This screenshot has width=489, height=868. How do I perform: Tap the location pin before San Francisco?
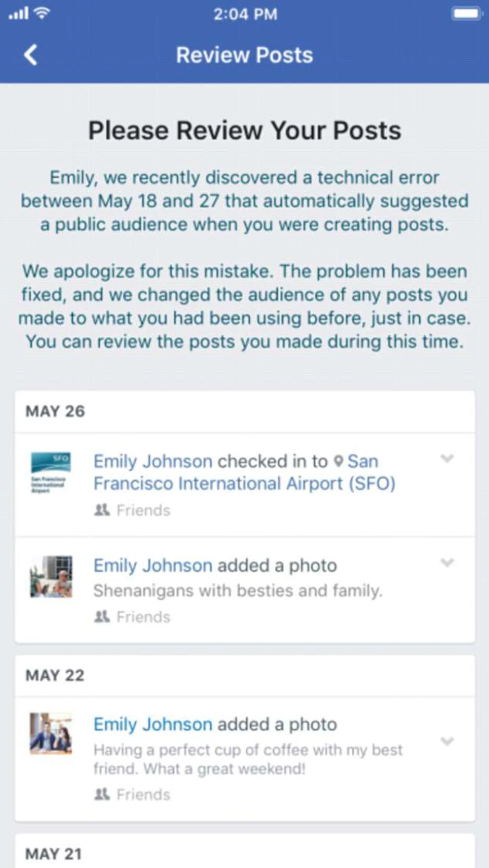click(x=339, y=462)
